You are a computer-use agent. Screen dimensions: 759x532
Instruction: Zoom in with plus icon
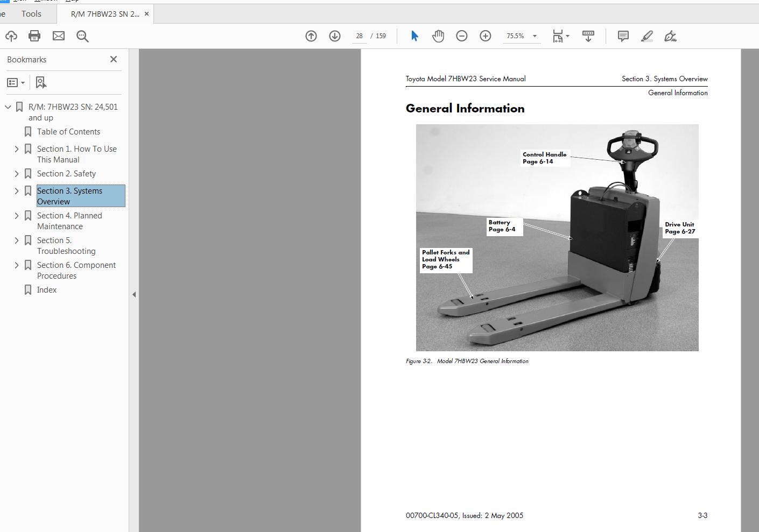tap(486, 36)
